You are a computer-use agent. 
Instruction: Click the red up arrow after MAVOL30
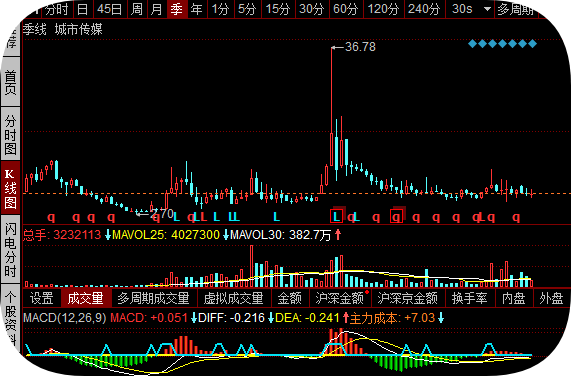point(338,234)
